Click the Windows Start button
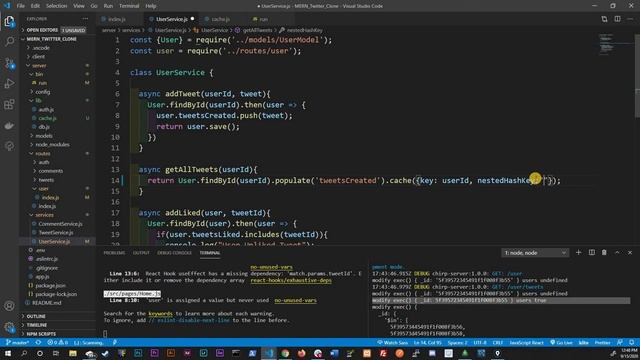The image size is (640, 360). tap(8, 353)
